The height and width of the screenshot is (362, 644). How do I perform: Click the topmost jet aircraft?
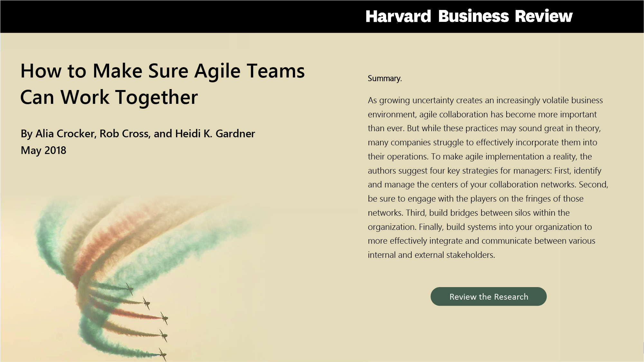point(129,288)
